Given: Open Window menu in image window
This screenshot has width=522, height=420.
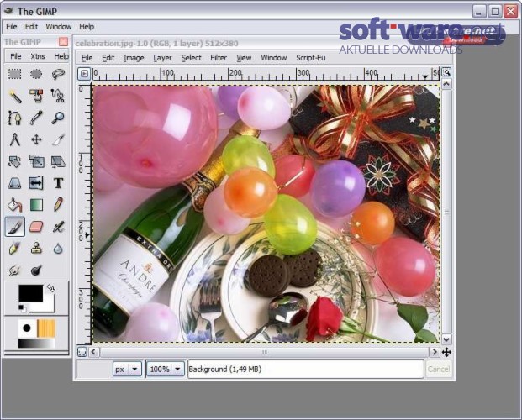Looking at the screenshot, I should [x=274, y=58].
